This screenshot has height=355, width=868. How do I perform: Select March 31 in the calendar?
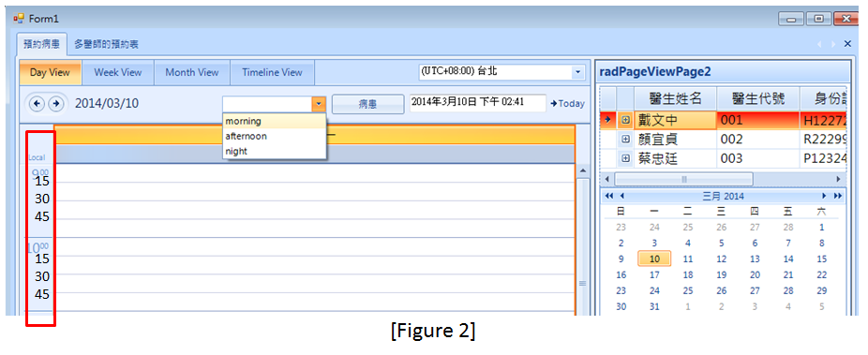[x=654, y=306]
